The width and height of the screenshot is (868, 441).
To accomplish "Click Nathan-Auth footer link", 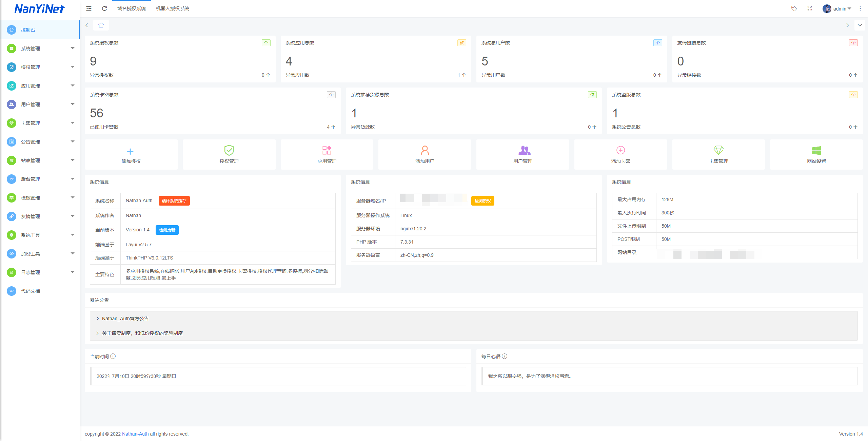I will click(x=135, y=434).
